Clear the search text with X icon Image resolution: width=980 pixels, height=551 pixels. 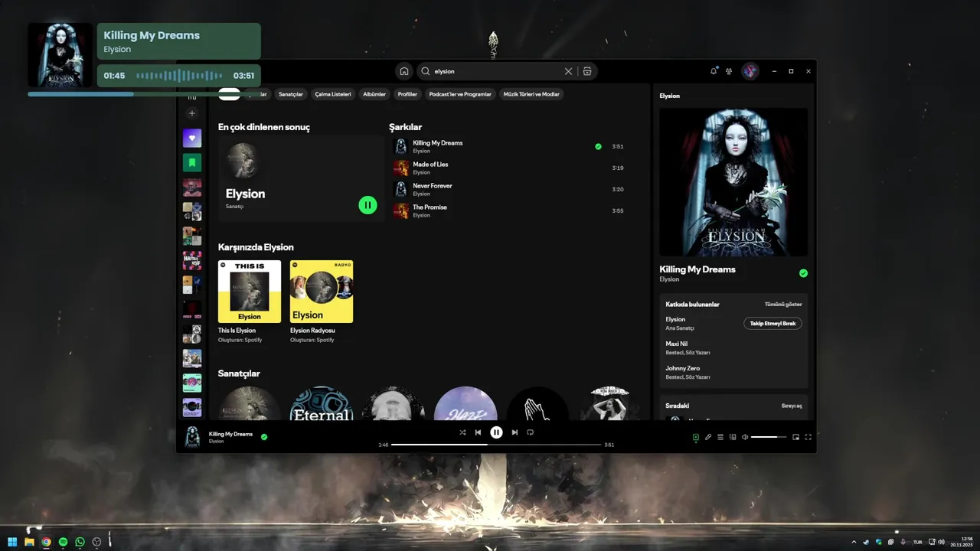[x=568, y=71]
